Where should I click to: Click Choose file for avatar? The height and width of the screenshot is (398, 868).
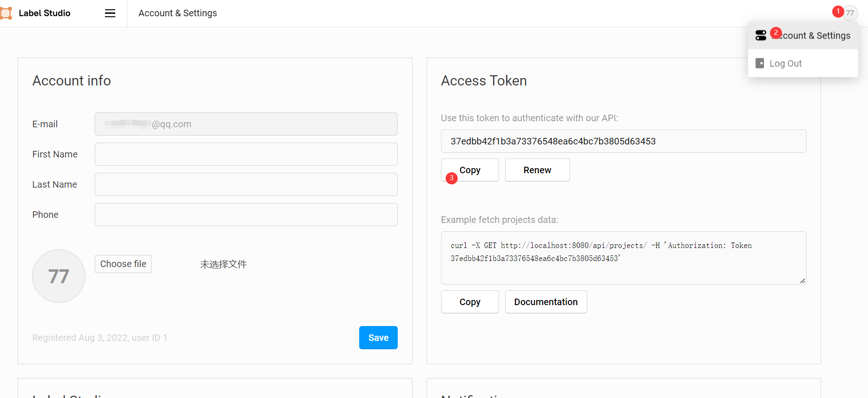point(123,264)
